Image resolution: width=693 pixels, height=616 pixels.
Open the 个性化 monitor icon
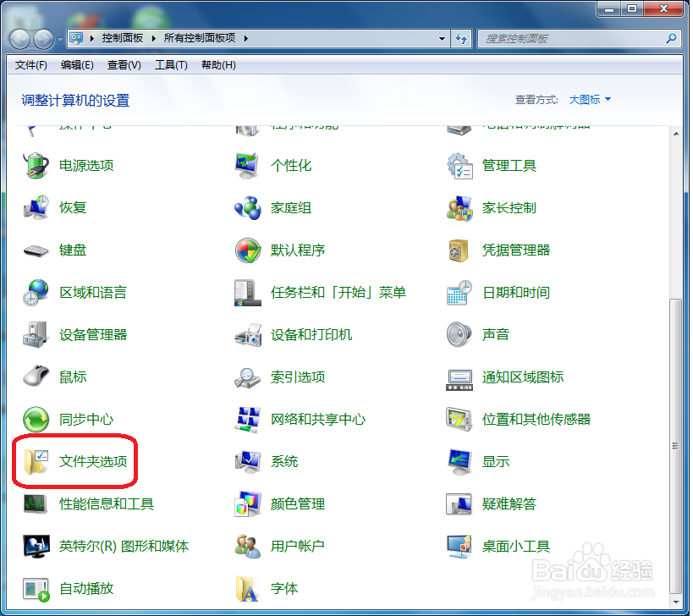pyautogui.click(x=246, y=165)
